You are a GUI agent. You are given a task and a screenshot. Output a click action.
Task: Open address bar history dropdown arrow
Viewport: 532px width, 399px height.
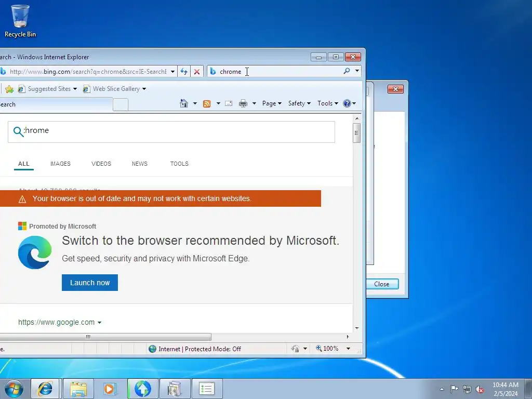pos(172,72)
